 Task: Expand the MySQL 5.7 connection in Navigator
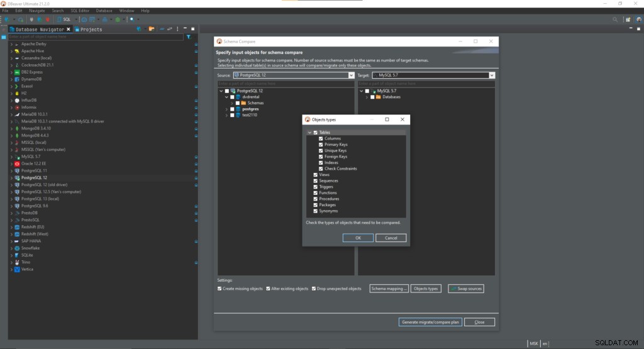point(11,157)
